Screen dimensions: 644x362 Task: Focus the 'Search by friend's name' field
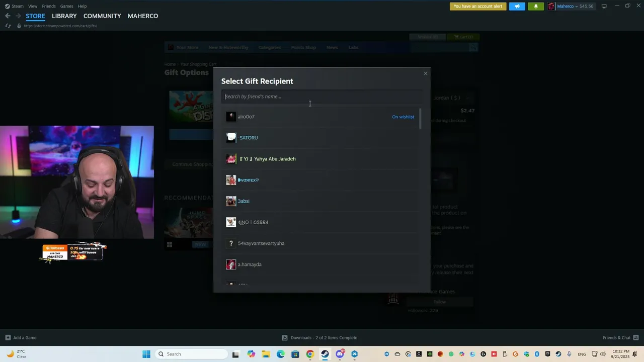click(321, 97)
